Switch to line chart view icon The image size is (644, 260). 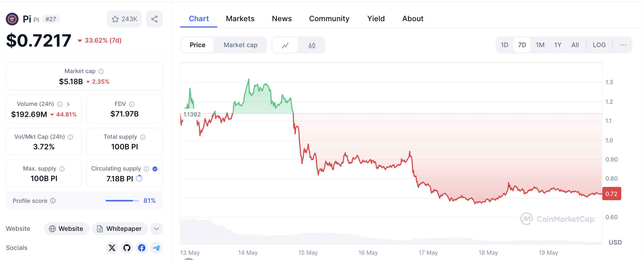(x=285, y=45)
